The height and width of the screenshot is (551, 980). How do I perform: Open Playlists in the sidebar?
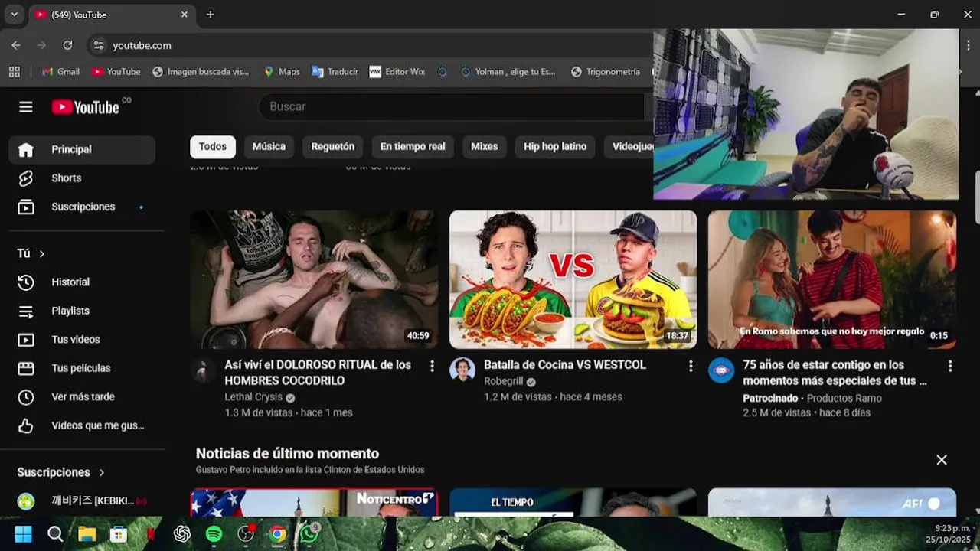tap(82, 311)
